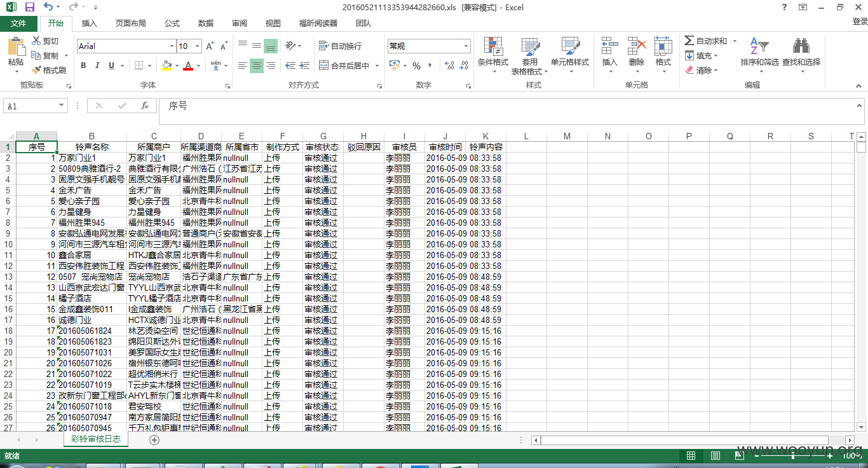Open 套用表格格式 table styles
868x468 pixels.
point(529,56)
